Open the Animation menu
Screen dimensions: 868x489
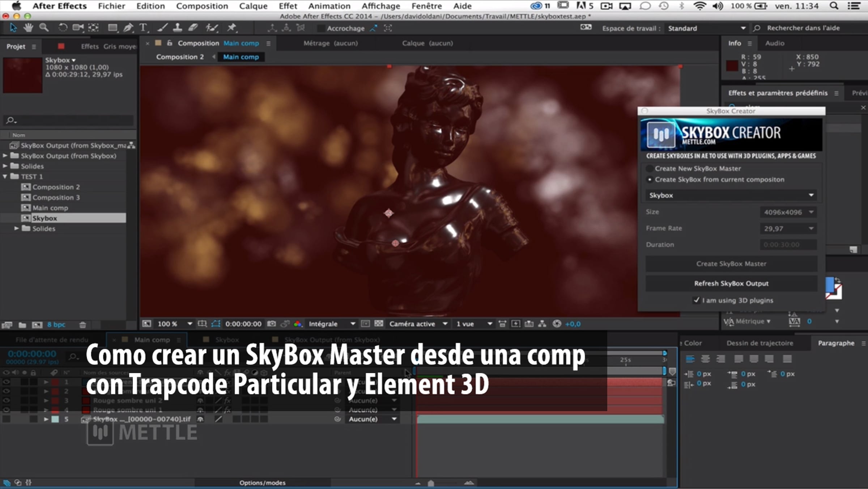tap(329, 6)
